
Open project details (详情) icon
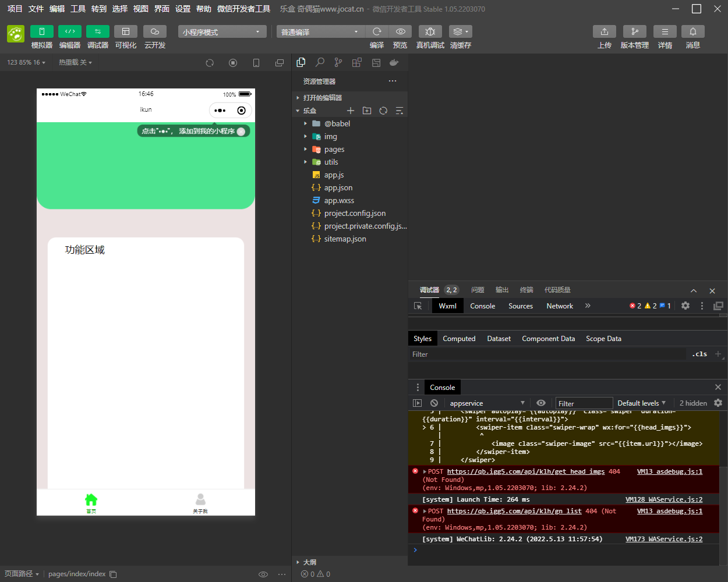(665, 31)
